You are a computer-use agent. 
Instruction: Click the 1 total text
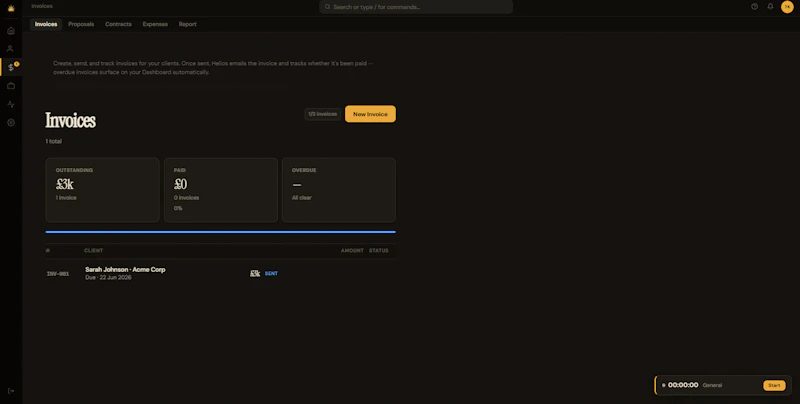coord(54,141)
